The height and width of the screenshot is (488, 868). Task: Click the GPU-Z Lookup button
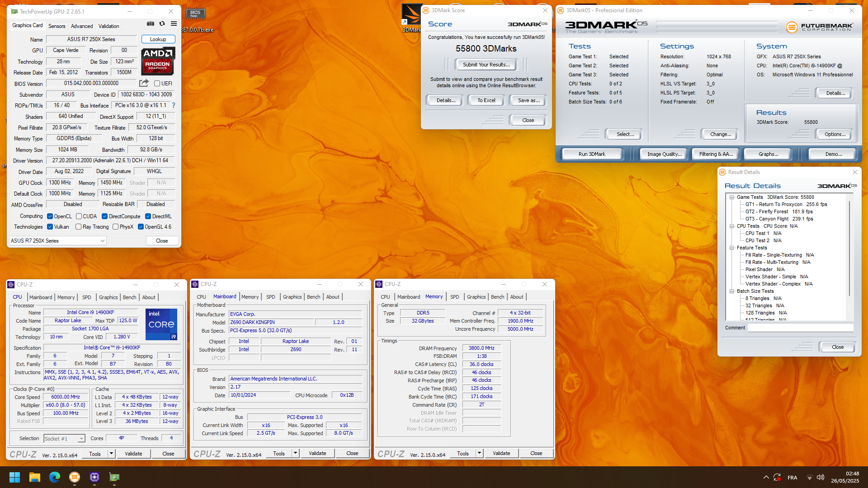[x=158, y=39]
